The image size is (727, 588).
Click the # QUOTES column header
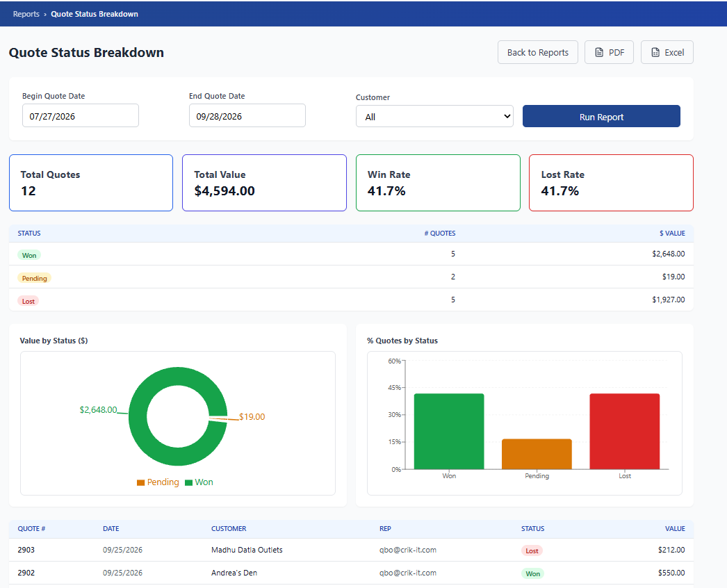pos(439,234)
